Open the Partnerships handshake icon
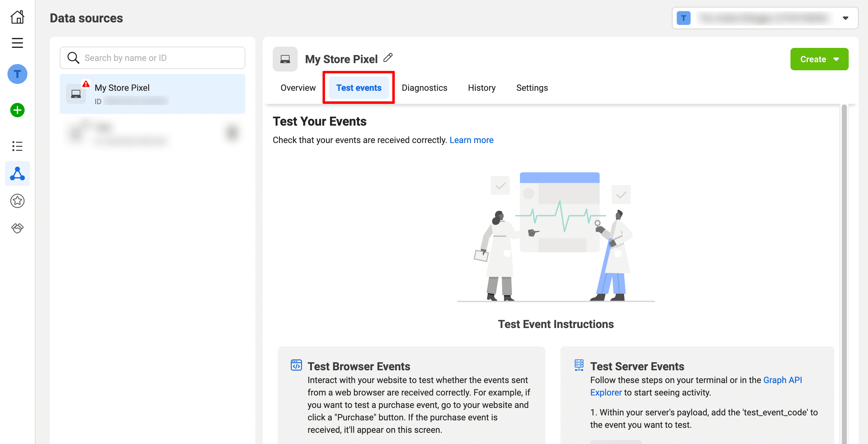This screenshot has height=444, width=868. pos(17,228)
